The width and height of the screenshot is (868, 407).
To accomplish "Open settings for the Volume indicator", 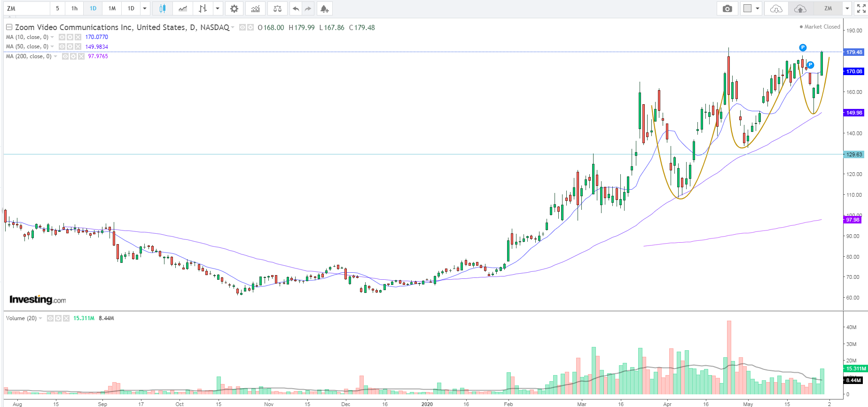I will (58, 318).
